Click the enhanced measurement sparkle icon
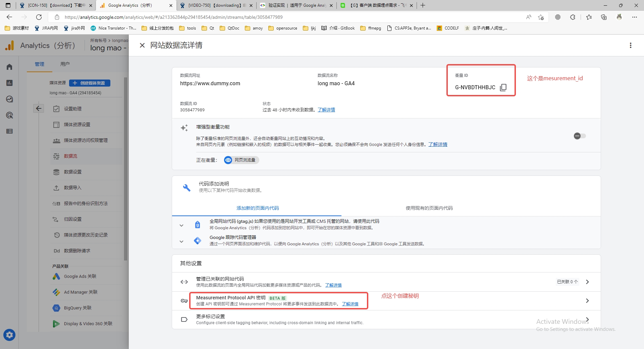 coord(184,128)
